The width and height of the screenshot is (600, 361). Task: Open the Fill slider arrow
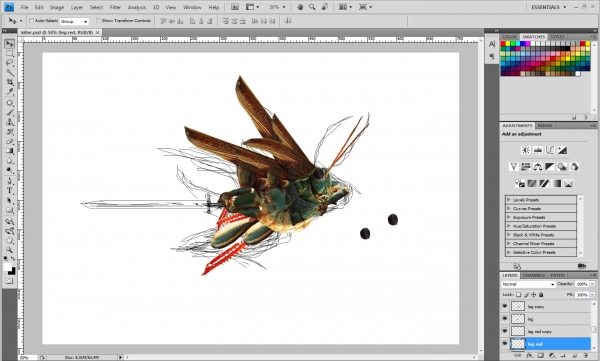(593, 295)
